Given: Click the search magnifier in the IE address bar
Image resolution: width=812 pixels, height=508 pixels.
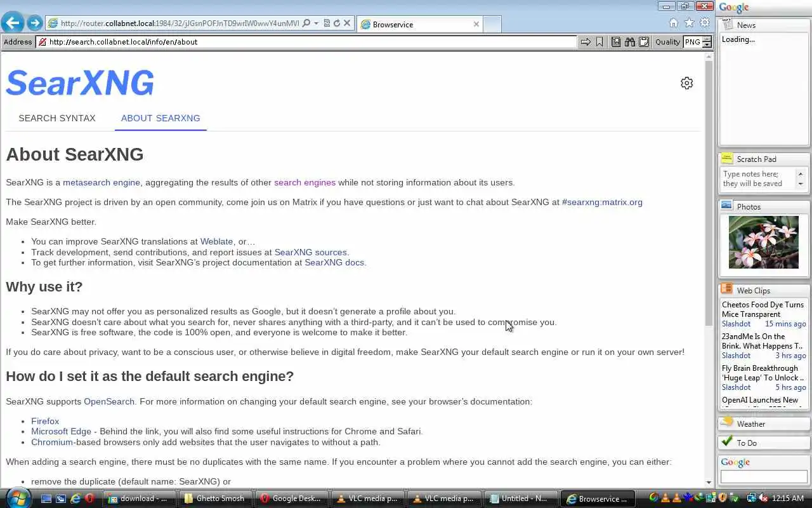Looking at the screenshot, I should tap(306, 23).
